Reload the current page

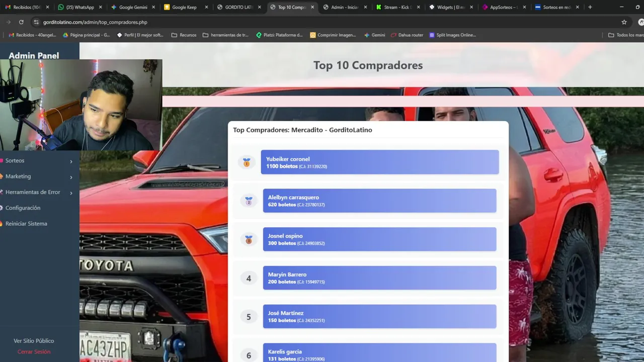(21, 22)
